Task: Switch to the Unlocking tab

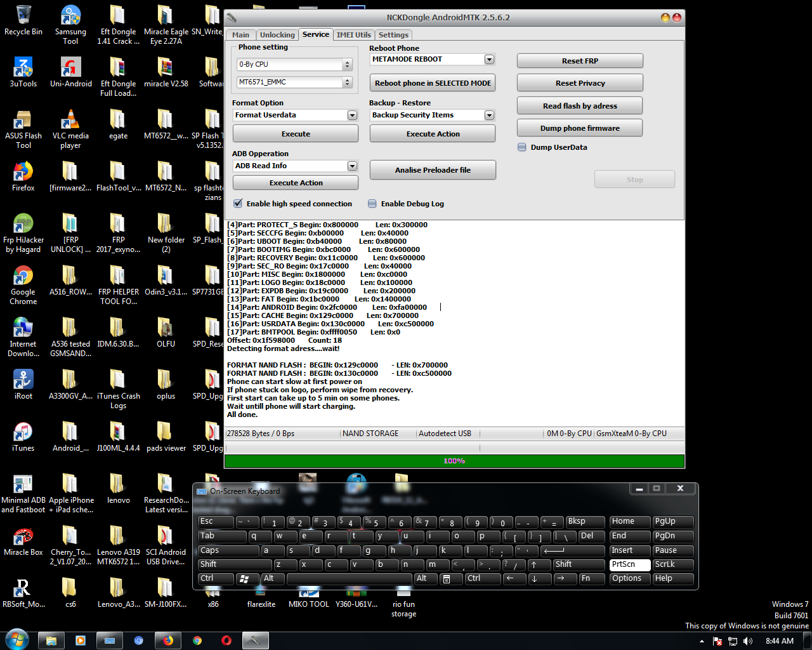Action: 277,35
